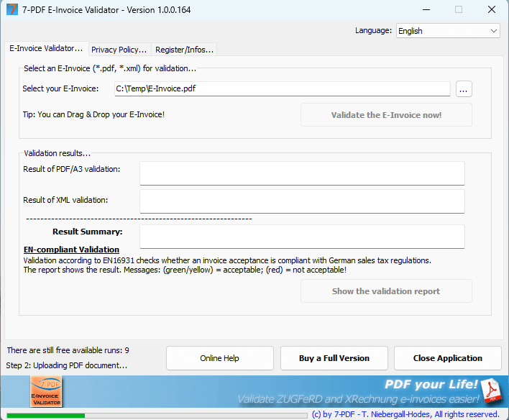
Task: Click "Result of XML validation:" label
Action: [x=65, y=200]
